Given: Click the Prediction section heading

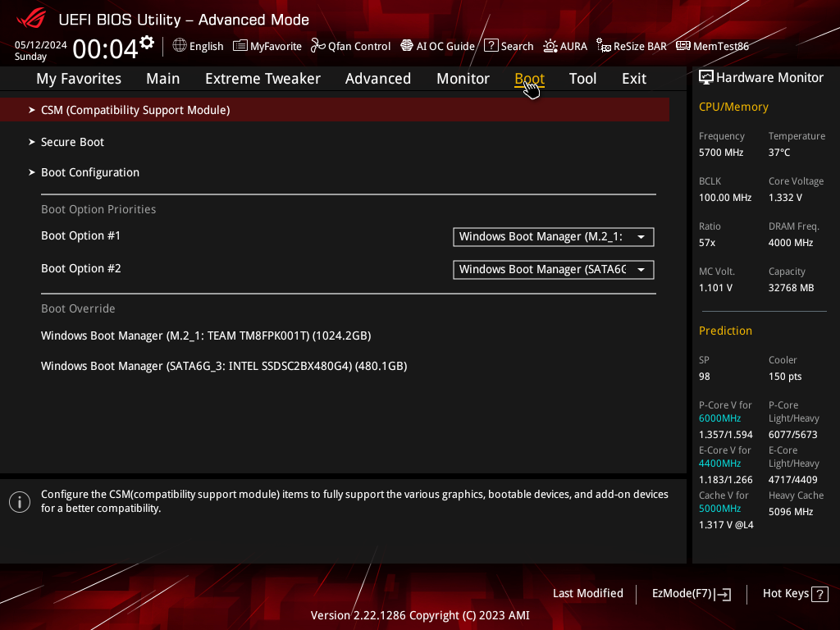Looking at the screenshot, I should [x=725, y=331].
